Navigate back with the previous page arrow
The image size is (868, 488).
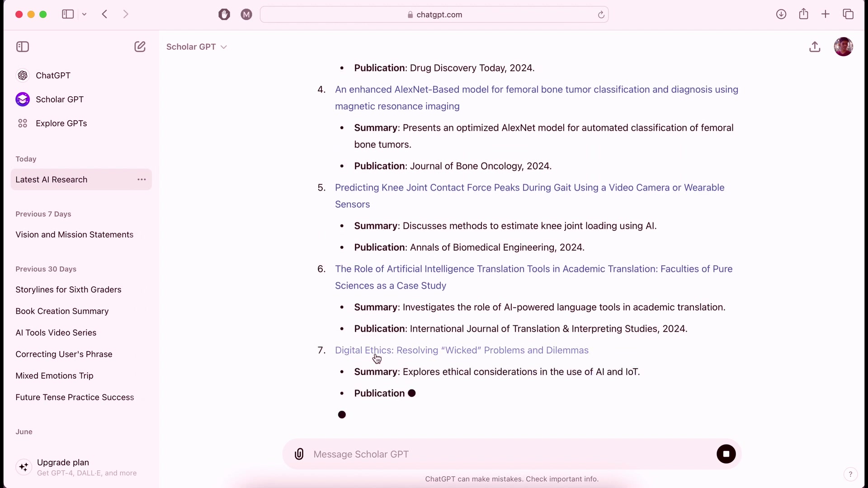click(105, 14)
